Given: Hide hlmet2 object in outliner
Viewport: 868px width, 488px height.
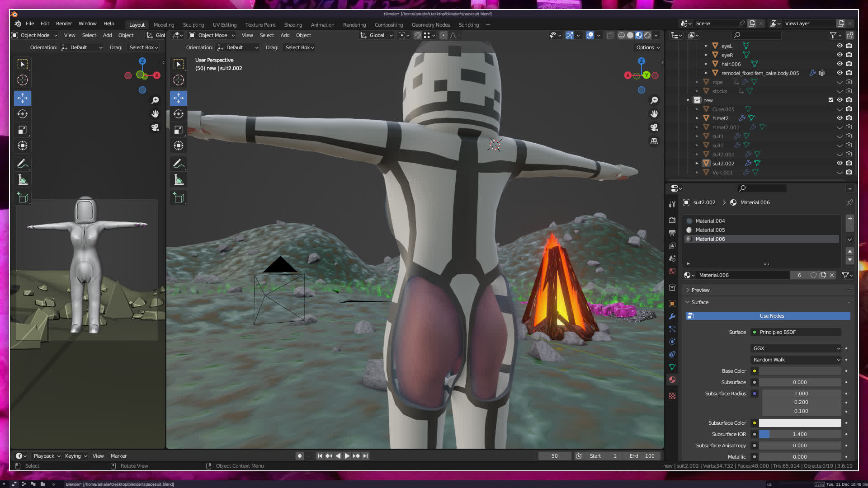Looking at the screenshot, I should (x=839, y=118).
